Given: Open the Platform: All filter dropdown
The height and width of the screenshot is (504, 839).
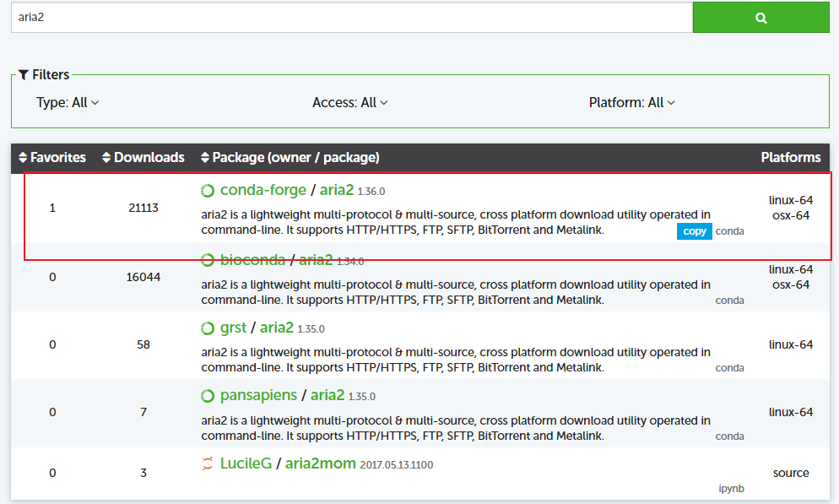Looking at the screenshot, I should tap(632, 103).
